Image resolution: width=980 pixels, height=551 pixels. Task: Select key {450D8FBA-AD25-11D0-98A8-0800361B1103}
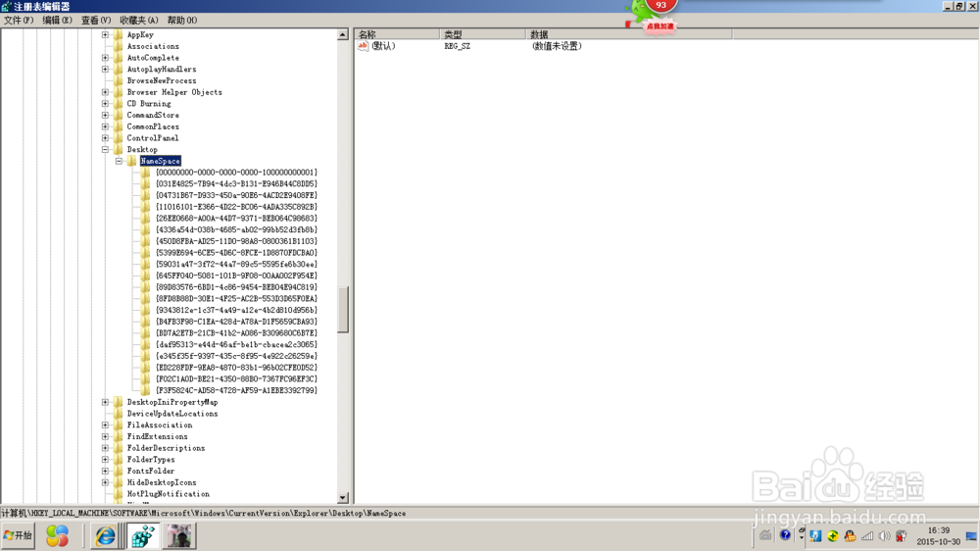[x=237, y=241]
